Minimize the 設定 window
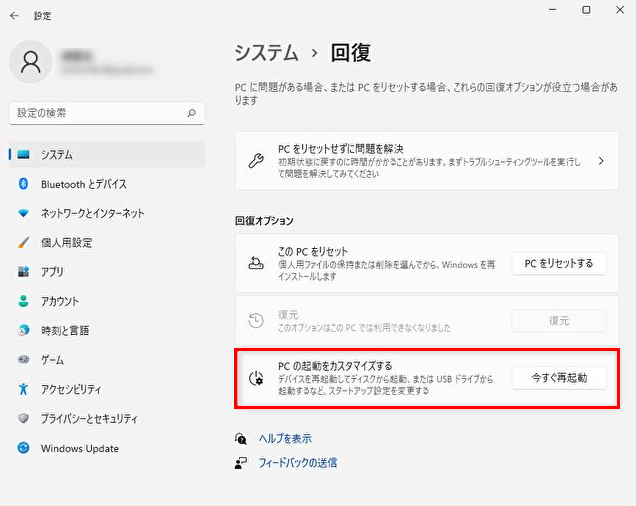The width and height of the screenshot is (636, 506). pos(552,10)
